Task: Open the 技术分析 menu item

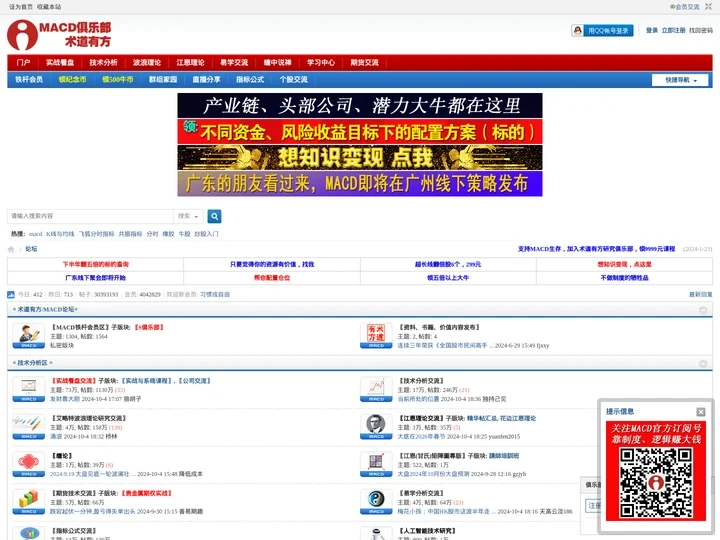Action: point(103,62)
